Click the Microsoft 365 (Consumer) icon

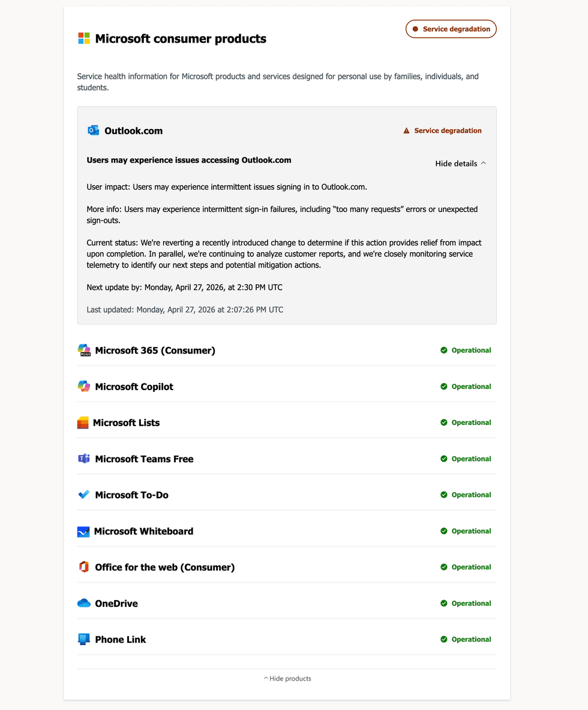pos(84,350)
